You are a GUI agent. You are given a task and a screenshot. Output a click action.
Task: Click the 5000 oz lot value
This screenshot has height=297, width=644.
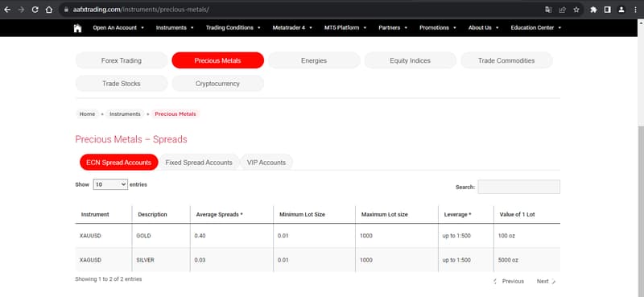click(x=508, y=260)
